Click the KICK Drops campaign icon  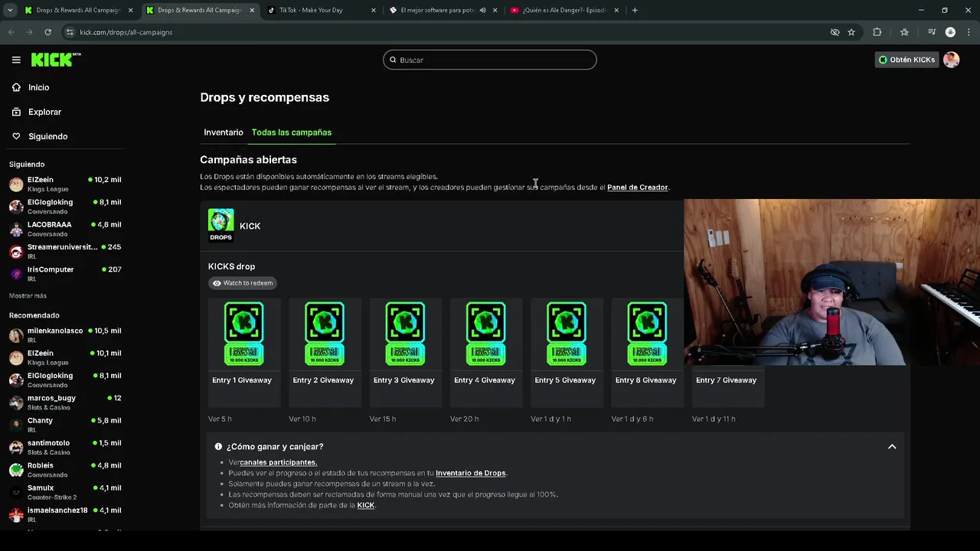220,225
